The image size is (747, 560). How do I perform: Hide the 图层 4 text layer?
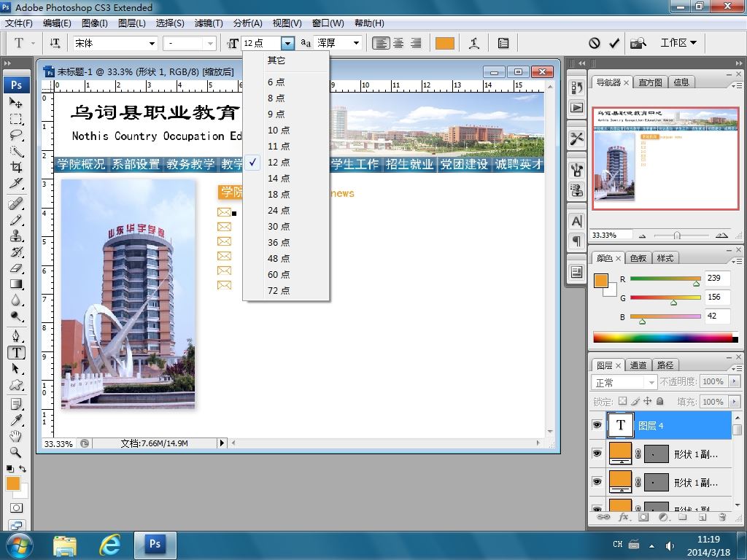(597, 425)
